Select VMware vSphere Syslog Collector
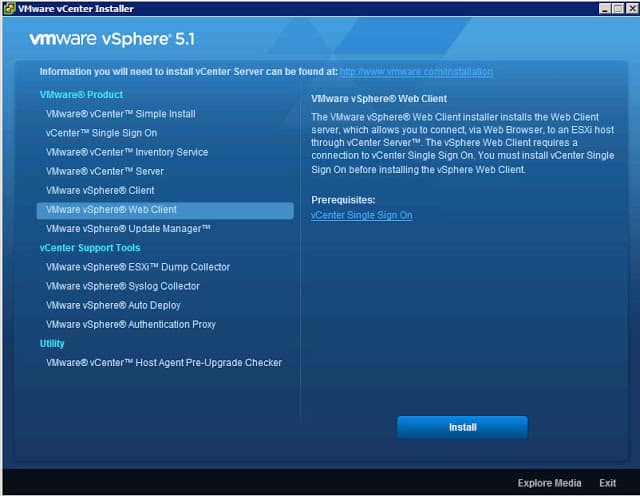 [x=123, y=286]
